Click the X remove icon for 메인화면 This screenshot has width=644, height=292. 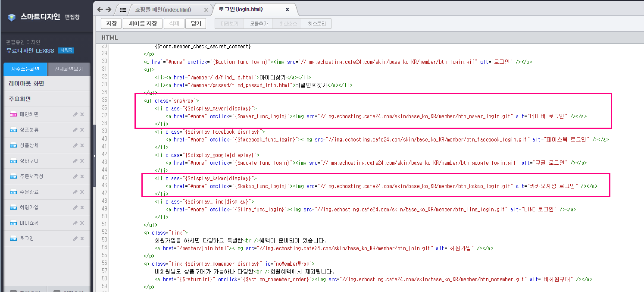pyautogui.click(x=82, y=114)
